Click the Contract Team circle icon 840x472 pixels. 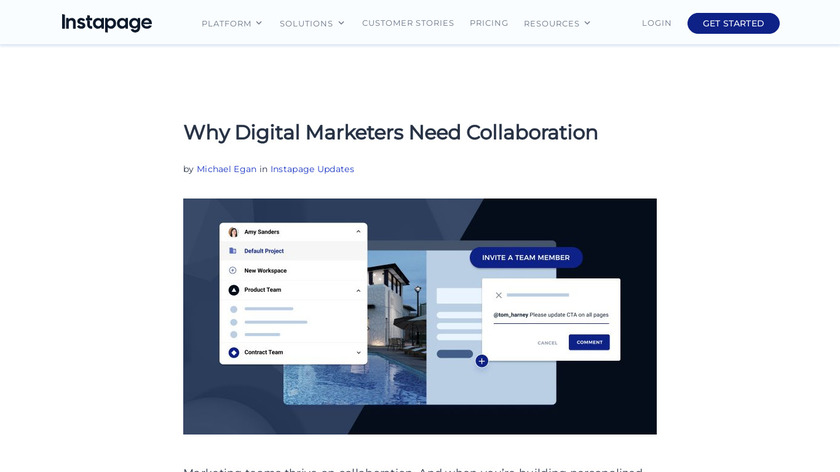click(x=234, y=353)
